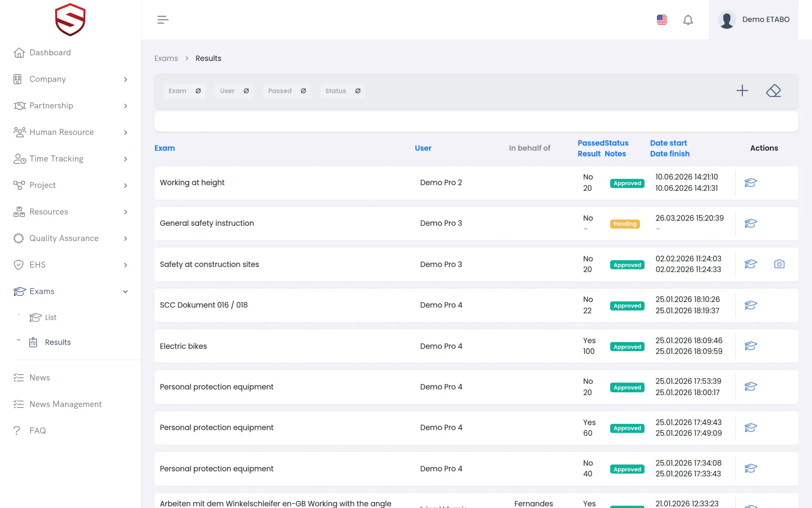Expand the Company sidebar menu
812x508 pixels.
(70, 79)
